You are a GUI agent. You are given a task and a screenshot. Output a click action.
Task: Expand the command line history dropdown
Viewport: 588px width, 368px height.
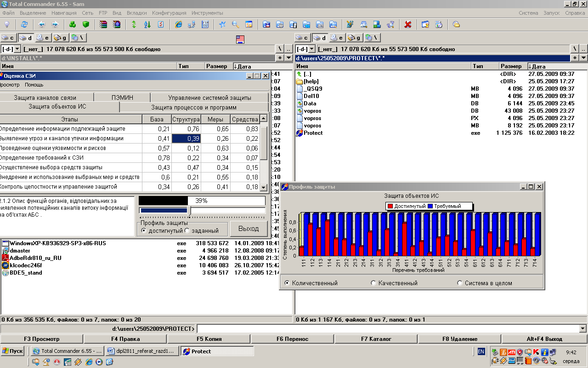tap(583, 328)
